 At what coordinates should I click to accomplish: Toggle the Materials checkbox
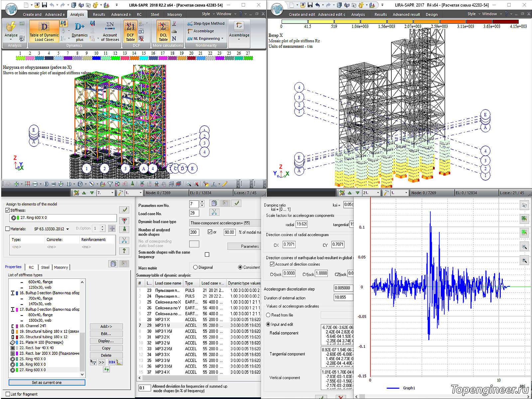8,229
